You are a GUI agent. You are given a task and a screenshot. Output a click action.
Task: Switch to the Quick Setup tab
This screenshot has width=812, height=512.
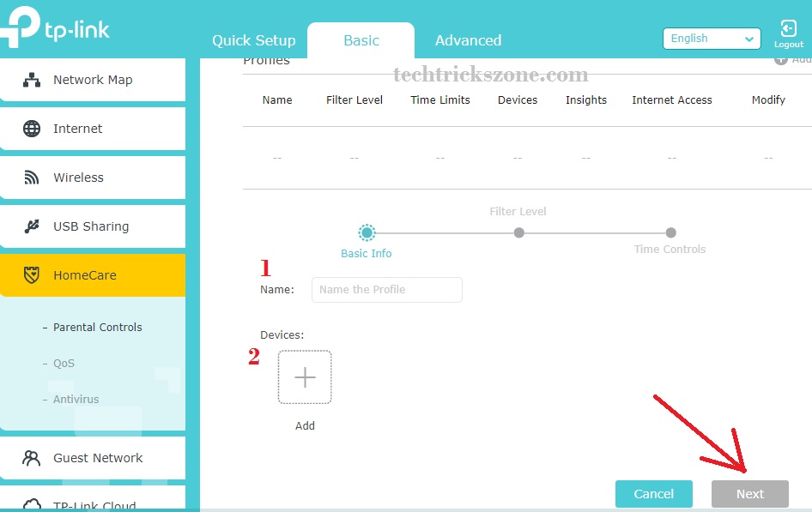pyautogui.click(x=253, y=40)
